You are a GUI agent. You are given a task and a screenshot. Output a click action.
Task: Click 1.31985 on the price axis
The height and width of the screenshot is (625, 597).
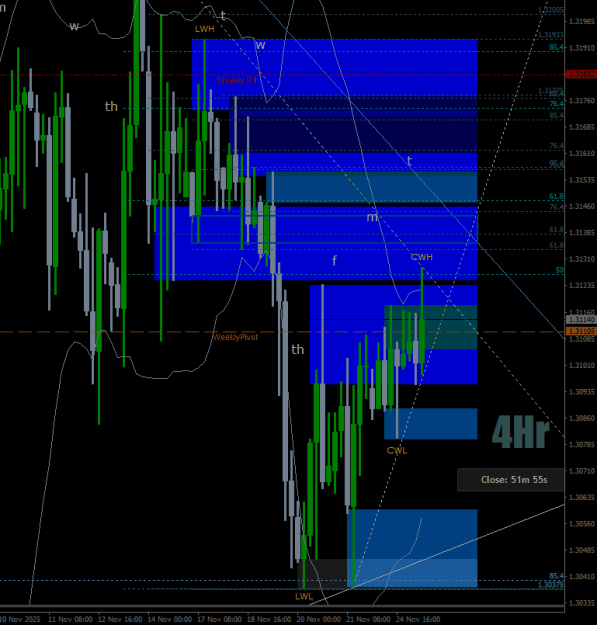(x=582, y=22)
